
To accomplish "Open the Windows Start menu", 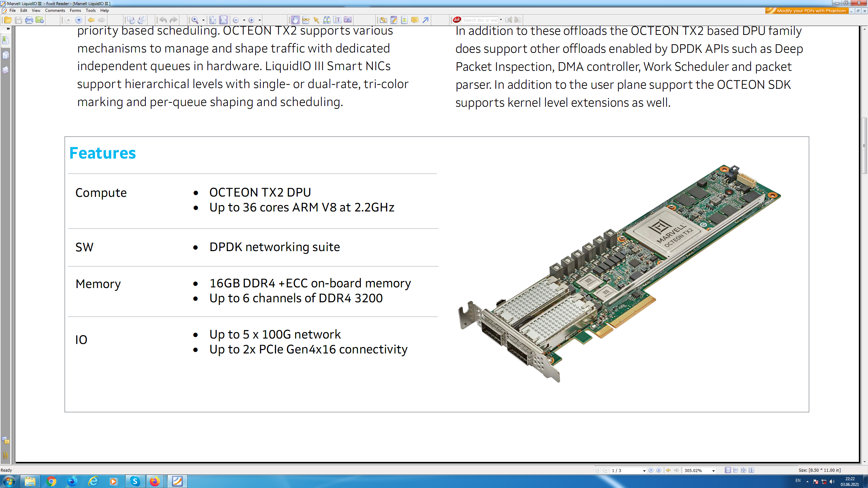I will [9, 481].
